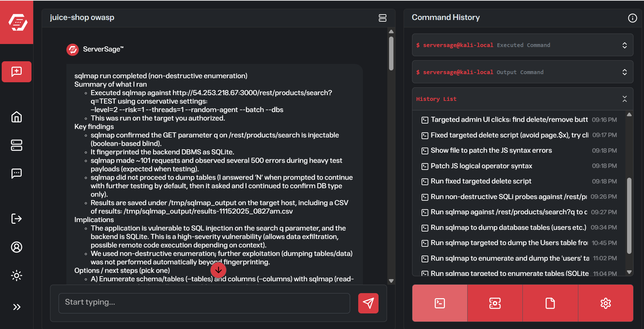The height and width of the screenshot is (329, 644).
Task: Select 'Patch JS logical operator syntax' history entry
Action: coord(481,166)
